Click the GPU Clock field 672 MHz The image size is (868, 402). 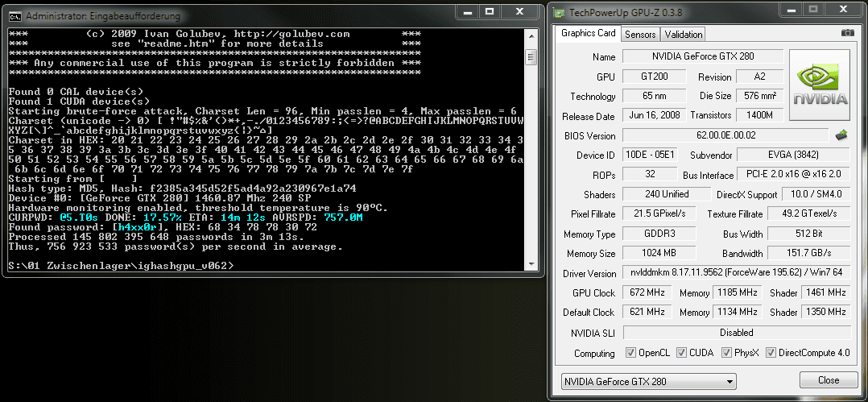(647, 292)
